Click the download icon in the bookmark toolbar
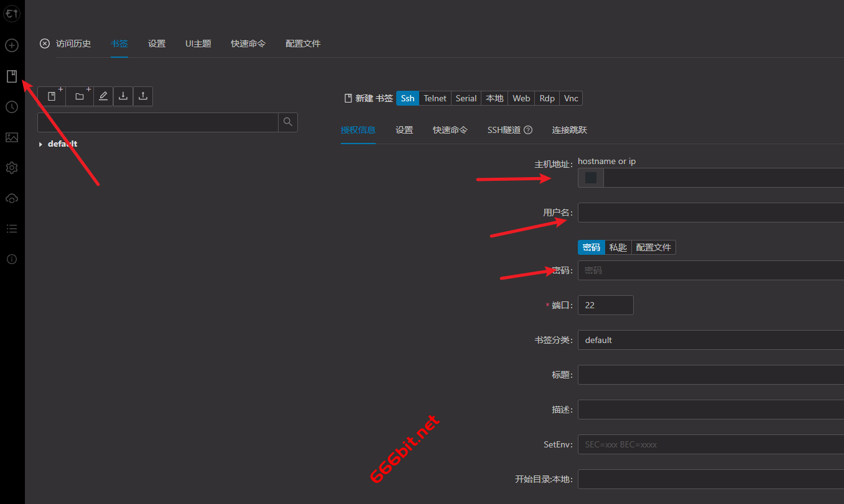Screen dimensions: 844x504 pos(123,96)
